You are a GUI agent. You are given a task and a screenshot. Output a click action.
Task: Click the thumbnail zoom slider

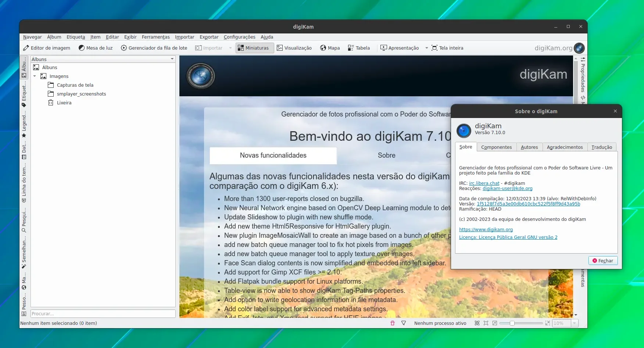tap(521, 323)
